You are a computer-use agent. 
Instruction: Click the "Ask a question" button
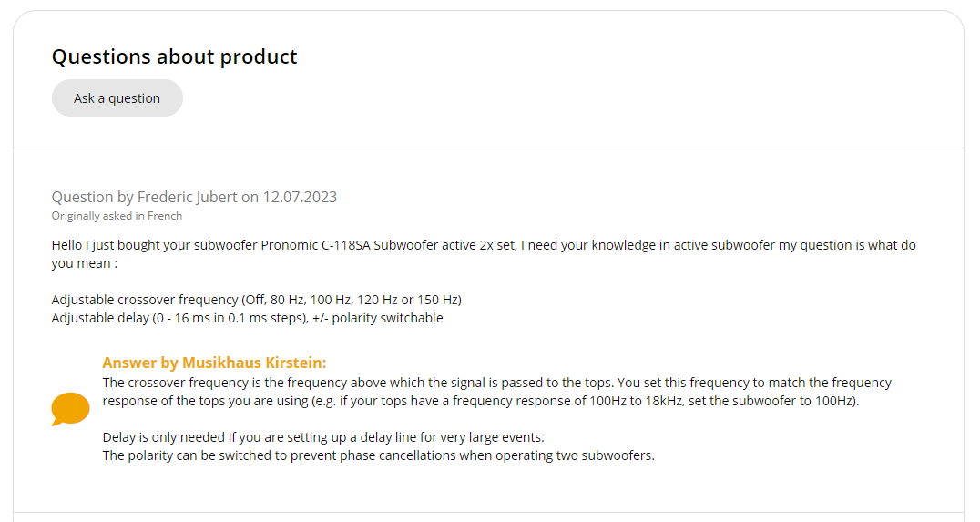point(117,98)
